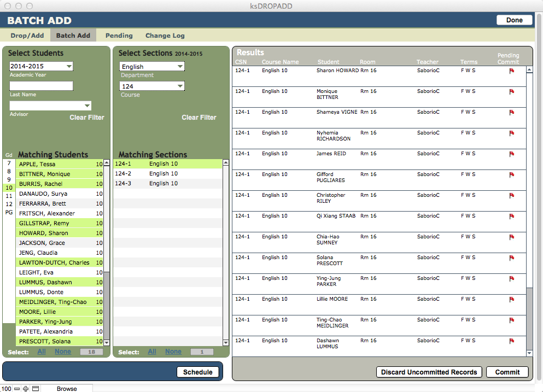Screen dimensions: 543x392
Task: Click Discard Uncommitted Records button
Action: pos(429,372)
